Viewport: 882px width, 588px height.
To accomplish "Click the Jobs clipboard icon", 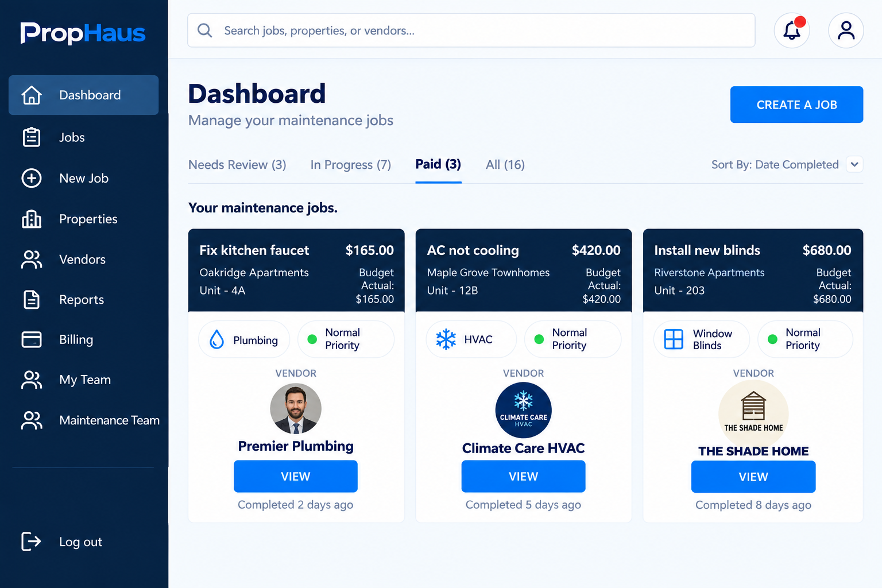I will [x=32, y=137].
